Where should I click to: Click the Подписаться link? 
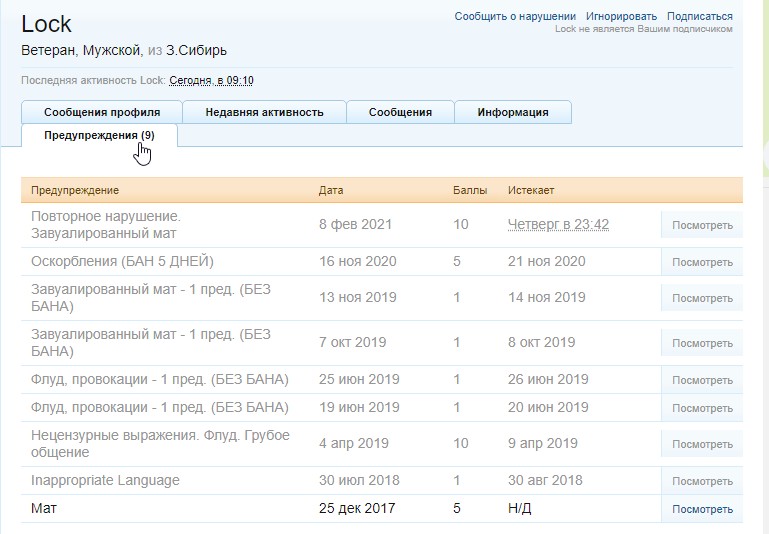tap(699, 16)
